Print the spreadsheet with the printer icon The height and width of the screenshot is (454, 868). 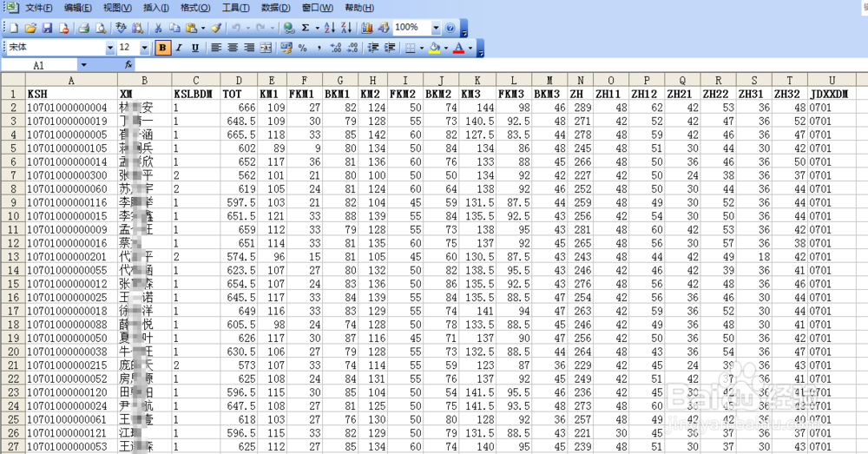coord(84,28)
